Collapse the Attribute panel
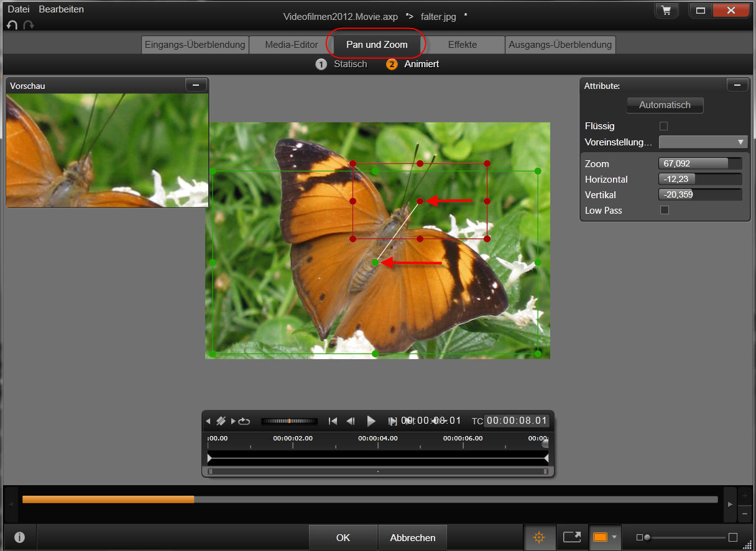 pos(737,86)
